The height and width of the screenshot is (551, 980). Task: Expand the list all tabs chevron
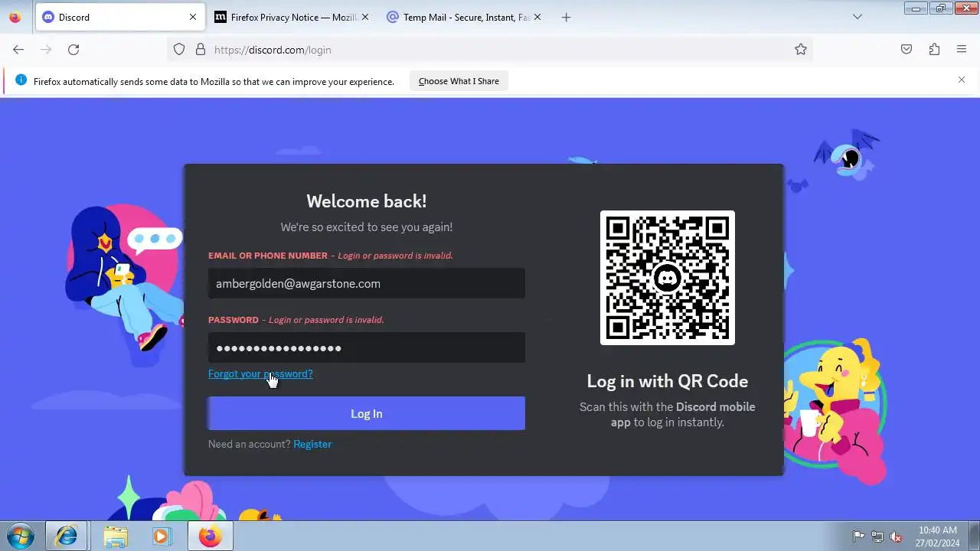point(857,17)
